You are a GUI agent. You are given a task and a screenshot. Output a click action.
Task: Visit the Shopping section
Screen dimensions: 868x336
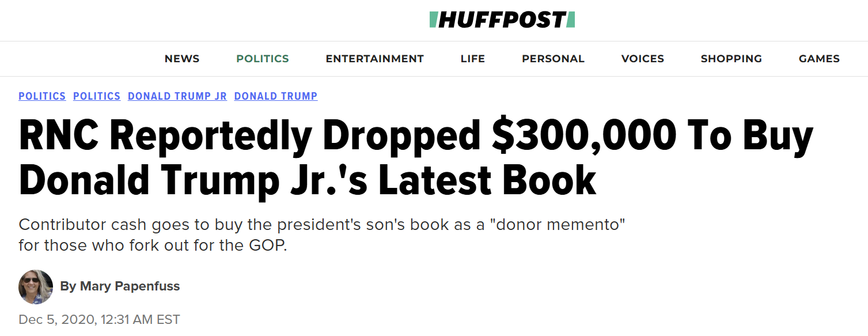coord(731,59)
